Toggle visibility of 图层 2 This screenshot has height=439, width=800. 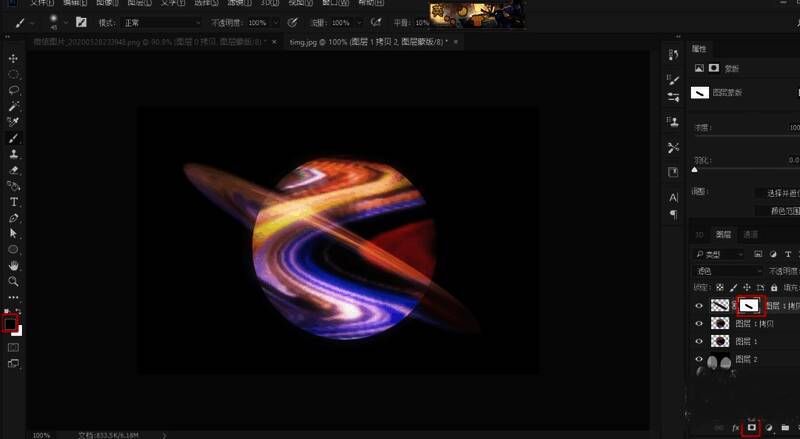point(699,359)
